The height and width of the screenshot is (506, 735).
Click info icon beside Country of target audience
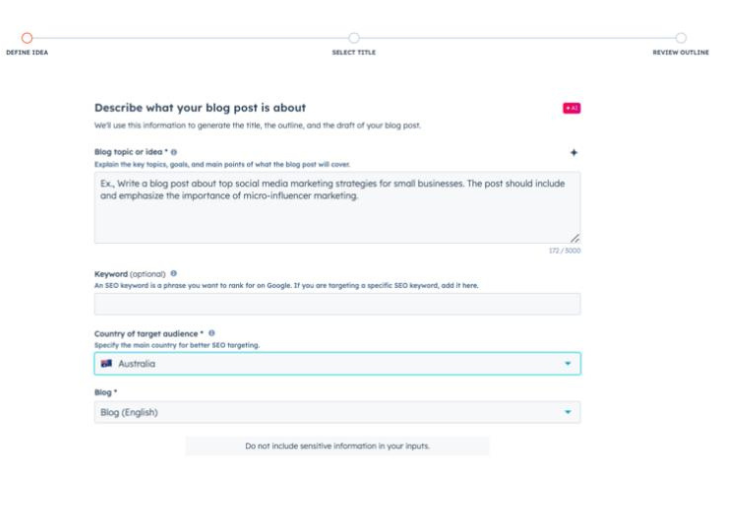click(212, 333)
